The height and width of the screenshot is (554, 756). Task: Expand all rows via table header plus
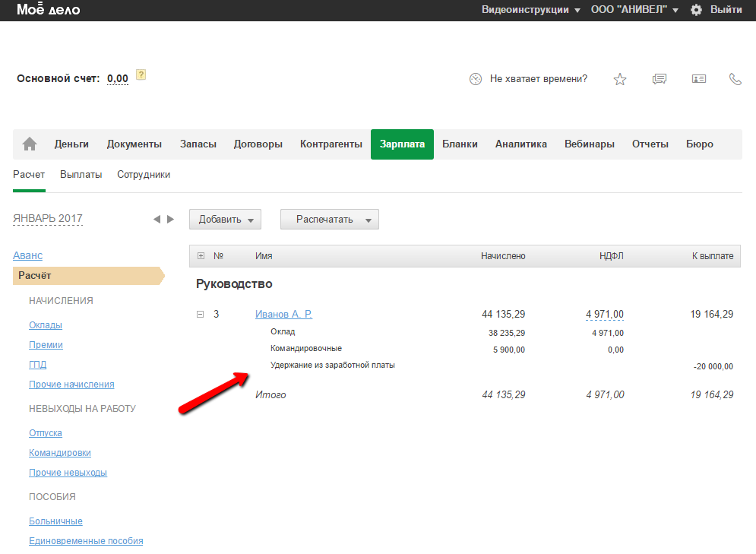pyautogui.click(x=201, y=256)
